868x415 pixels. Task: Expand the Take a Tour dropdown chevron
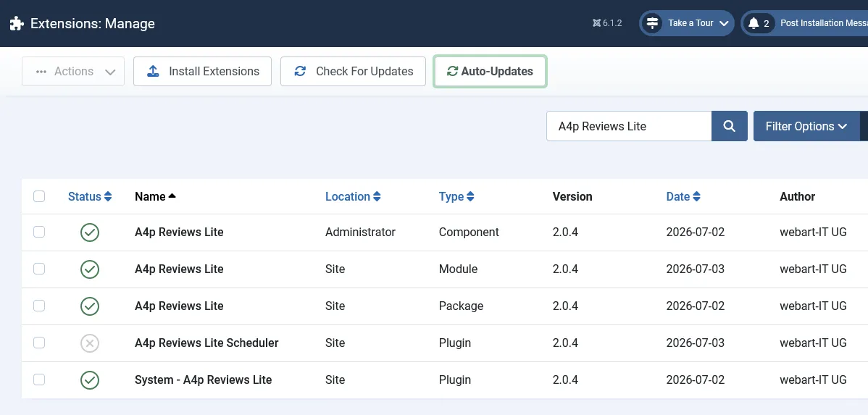[724, 23]
